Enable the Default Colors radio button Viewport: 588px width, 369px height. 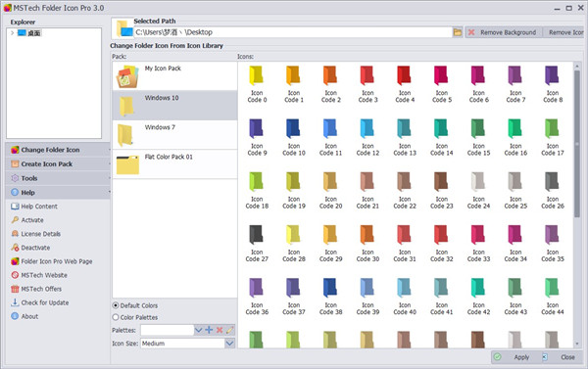tap(116, 305)
